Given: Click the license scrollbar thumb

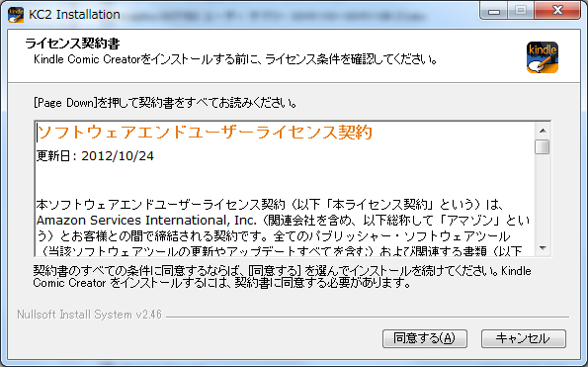Looking at the screenshot, I should (x=543, y=146).
